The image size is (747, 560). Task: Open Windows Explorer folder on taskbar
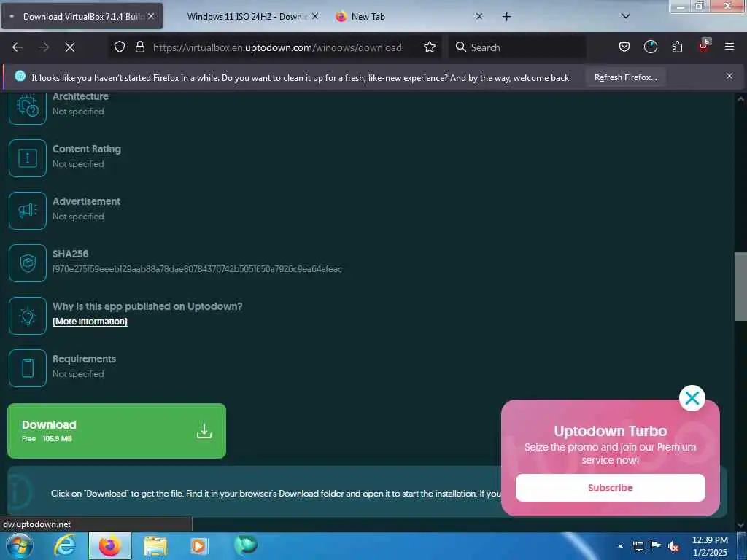click(x=155, y=546)
